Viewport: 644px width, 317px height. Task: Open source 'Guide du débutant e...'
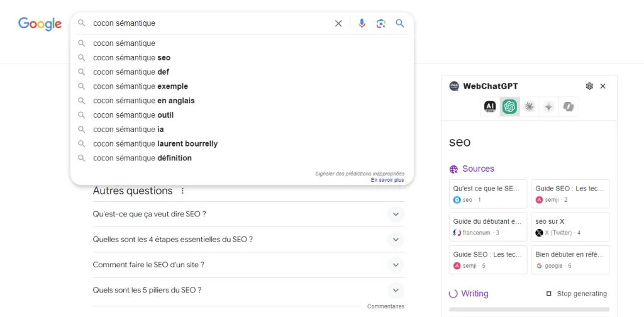[x=488, y=226]
